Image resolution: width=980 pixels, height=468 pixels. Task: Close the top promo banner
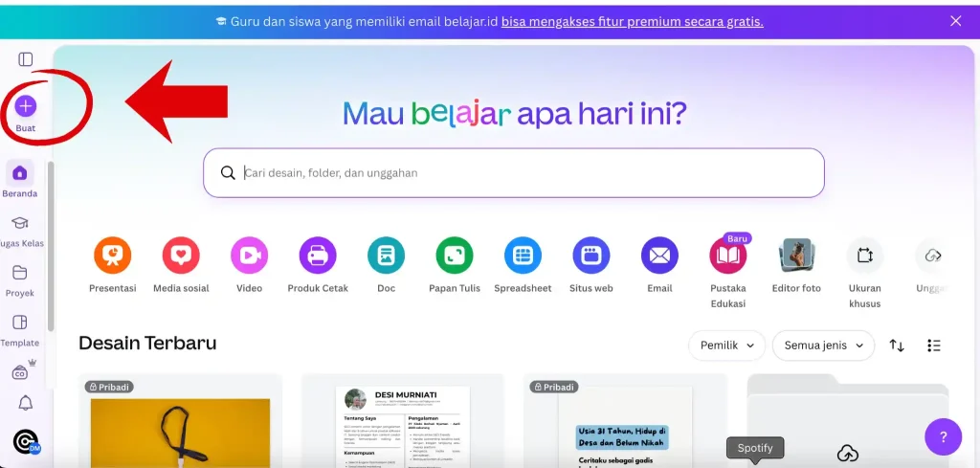pyautogui.click(x=956, y=21)
